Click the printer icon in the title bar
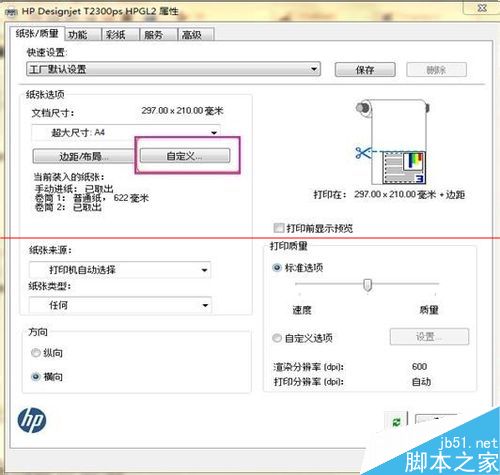The width and height of the screenshot is (500, 475). (11, 13)
